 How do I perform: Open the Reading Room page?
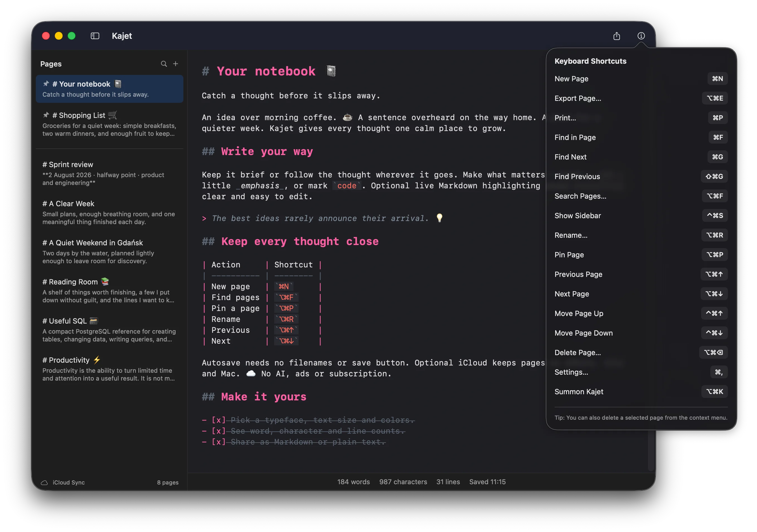(110, 291)
